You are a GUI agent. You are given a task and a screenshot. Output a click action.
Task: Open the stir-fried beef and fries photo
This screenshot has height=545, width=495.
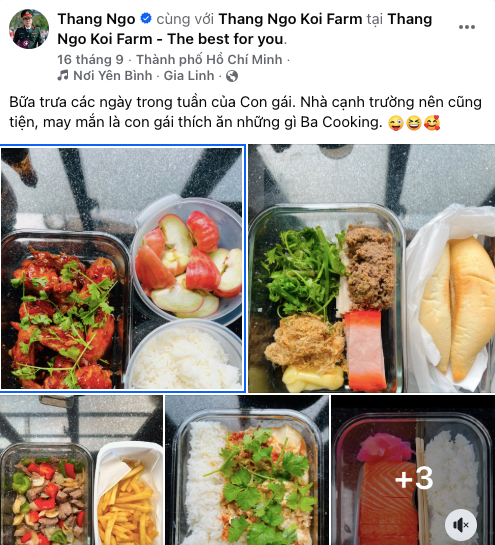click(81, 470)
